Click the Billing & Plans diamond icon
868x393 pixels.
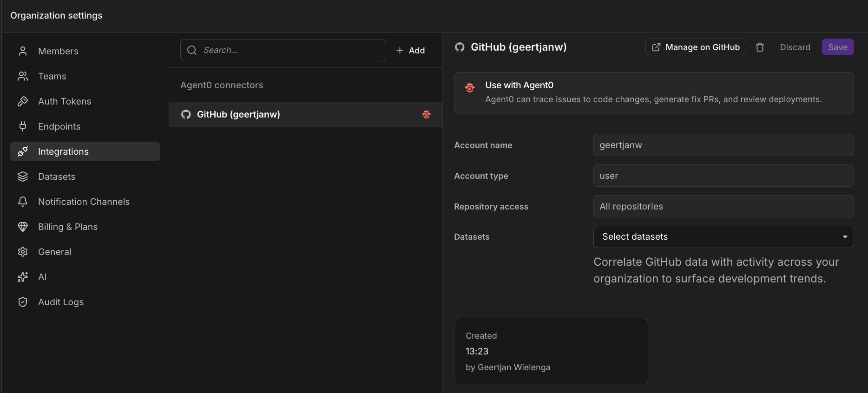click(x=23, y=227)
